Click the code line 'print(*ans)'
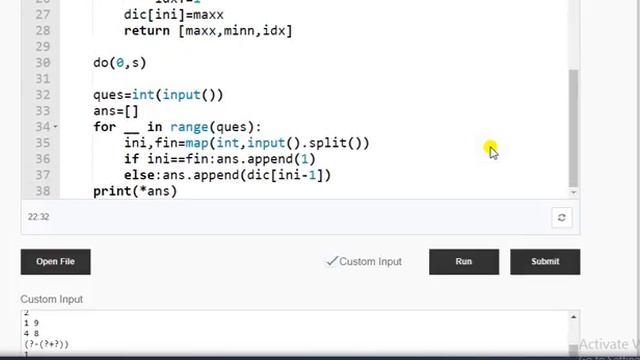 click(x=135, y=191)
